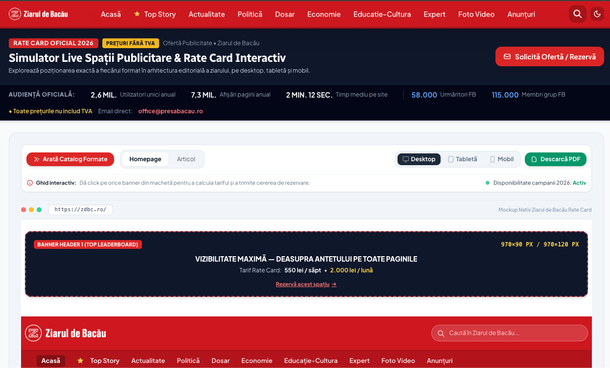
Task: Switch to Tabletă device view
Action: point(463,159)
